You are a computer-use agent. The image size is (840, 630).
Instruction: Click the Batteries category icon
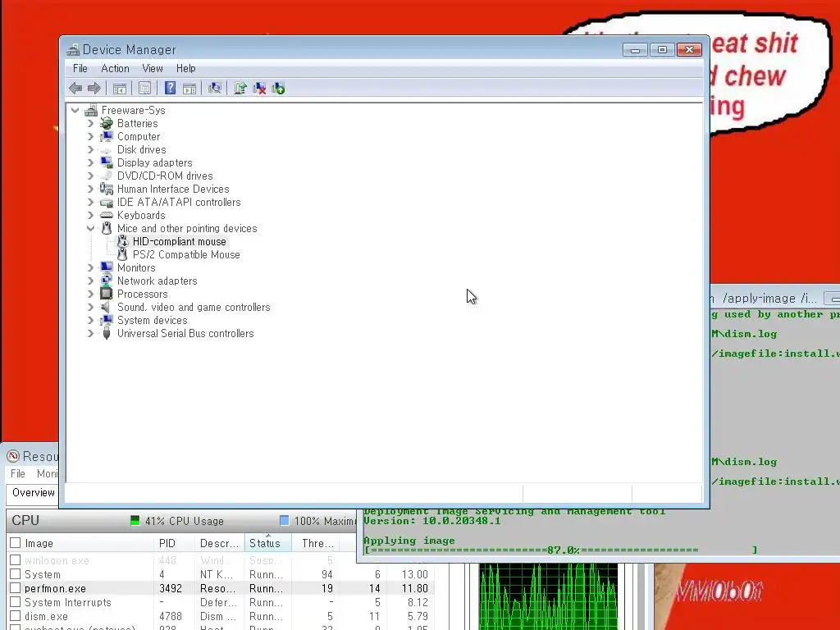coord(106,123)
